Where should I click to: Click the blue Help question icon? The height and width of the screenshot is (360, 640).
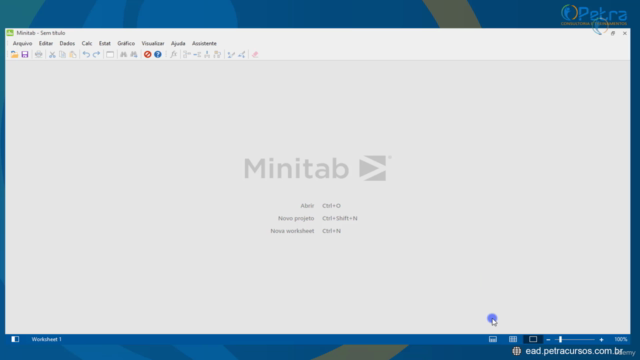(x=158, y=54)
